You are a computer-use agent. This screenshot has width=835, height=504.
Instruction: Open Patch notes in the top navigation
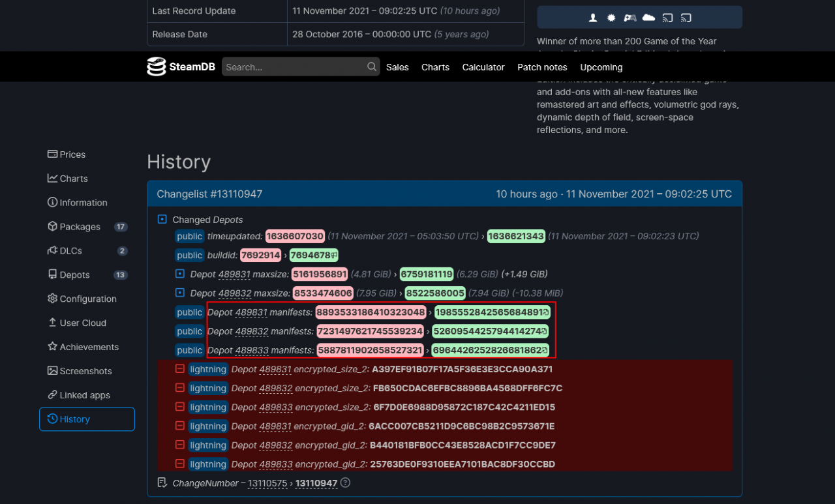click(542, 67)
